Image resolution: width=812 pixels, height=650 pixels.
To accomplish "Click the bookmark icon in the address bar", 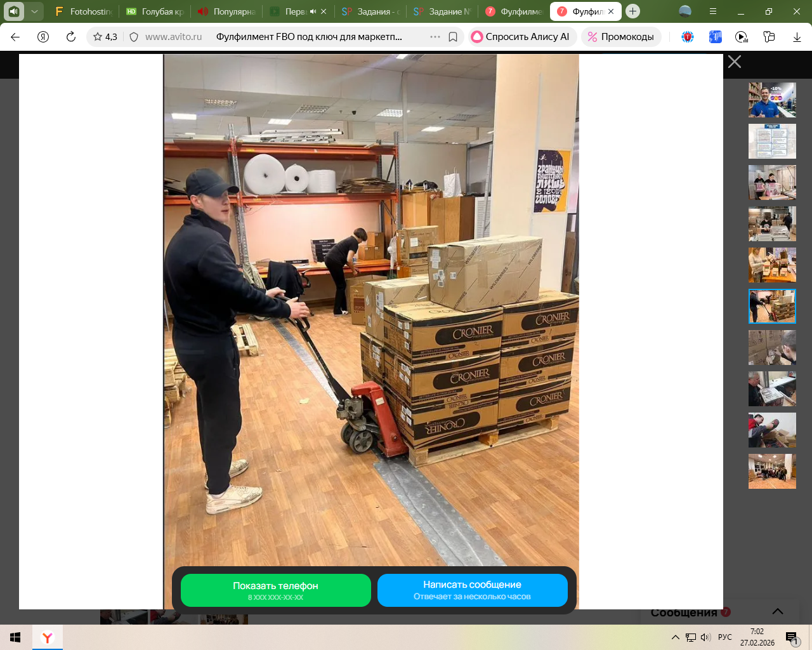I will (x=453, y=37).
